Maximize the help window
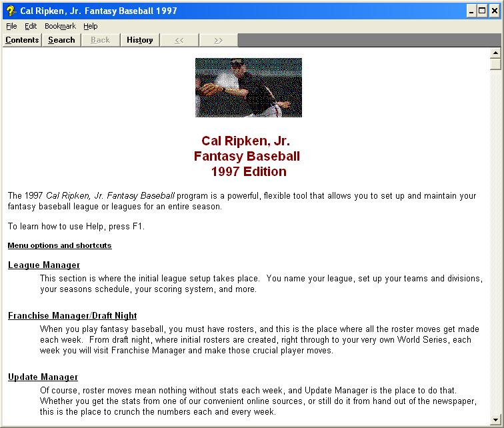 (482, 11)
